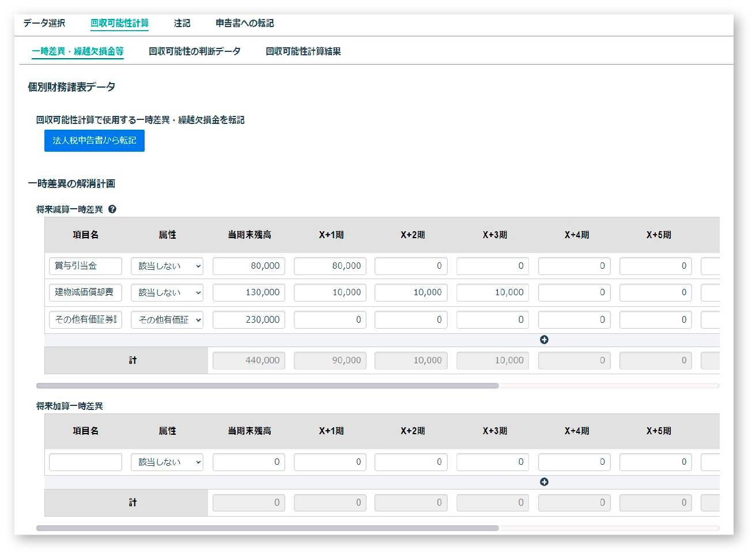Image resolution: width=756 pixels, height=557 pixels.
Task: Open the 属性 dropdown for 建物減価償却費 row
Action: coord(167,292)
